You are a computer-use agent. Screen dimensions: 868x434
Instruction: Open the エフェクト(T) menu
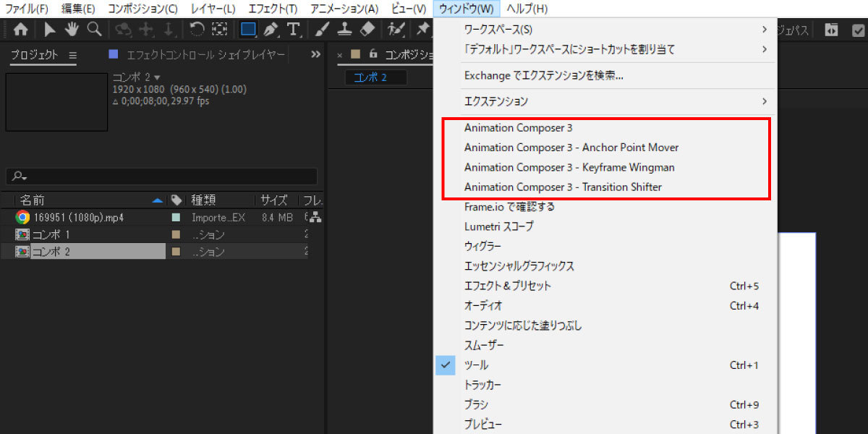click(273, 9)
